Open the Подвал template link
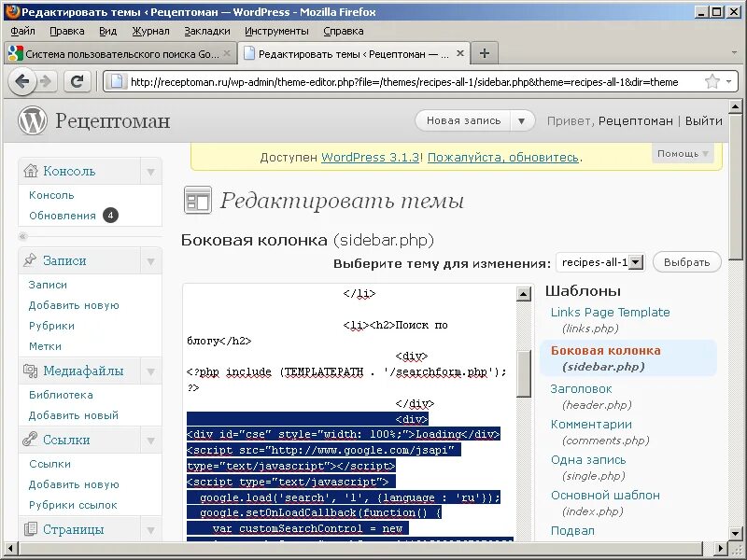This screenshot has width=747, height=560. (572, 530)
